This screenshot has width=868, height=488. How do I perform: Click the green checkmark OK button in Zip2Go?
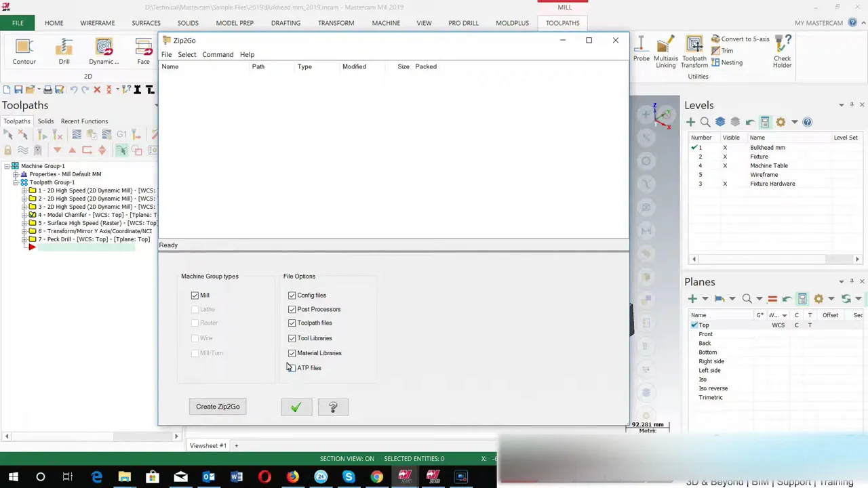296,407
